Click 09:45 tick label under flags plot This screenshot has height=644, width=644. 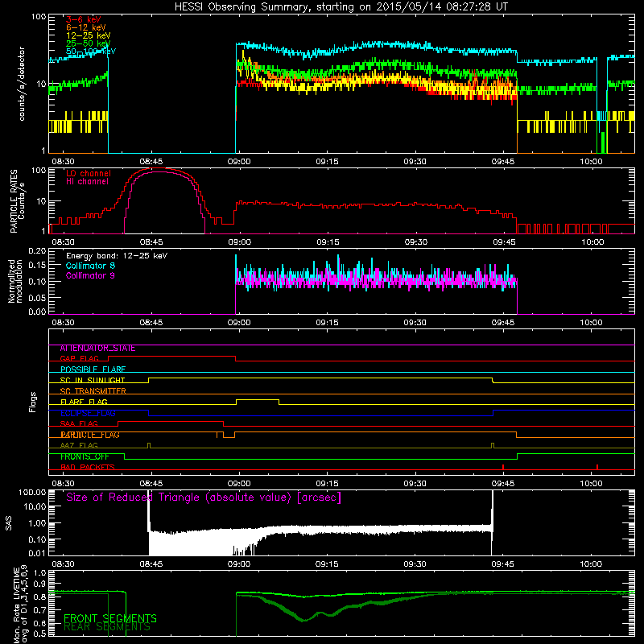click(503, 484)
